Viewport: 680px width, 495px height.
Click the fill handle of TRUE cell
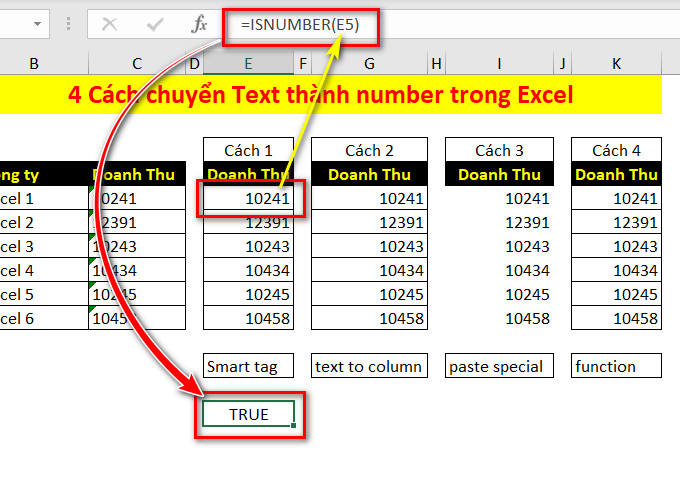294,426
